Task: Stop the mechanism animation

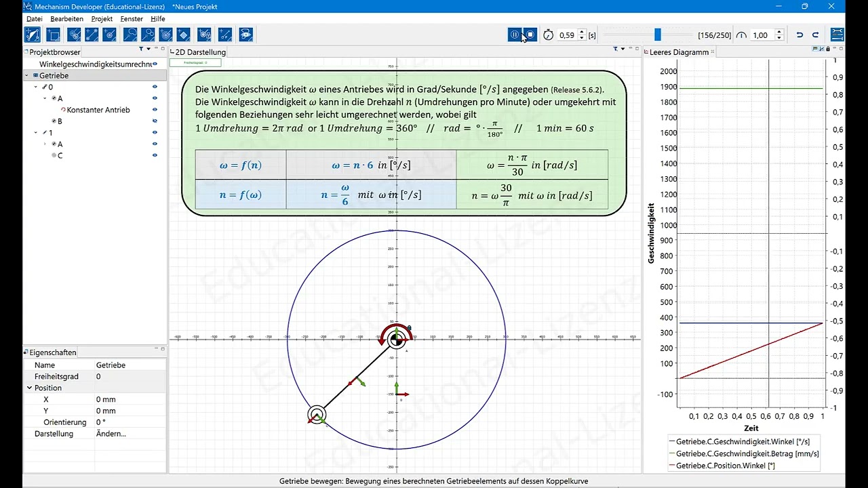Action: click(531, 35)
